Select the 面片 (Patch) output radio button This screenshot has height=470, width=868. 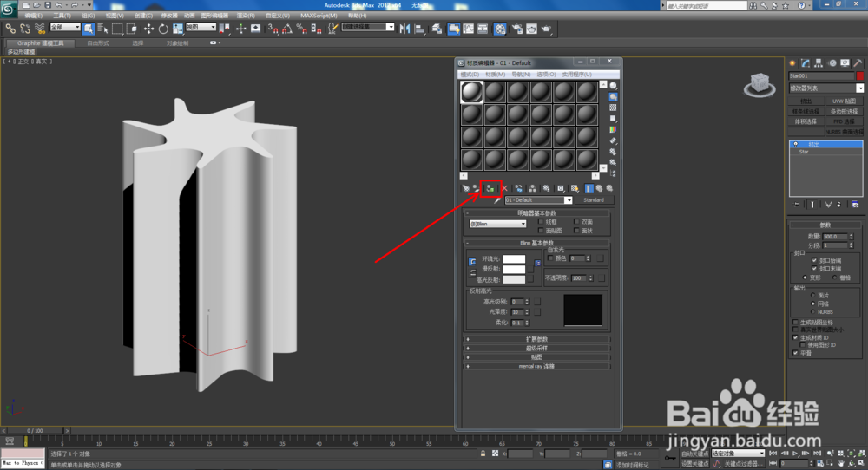(813, 296)
